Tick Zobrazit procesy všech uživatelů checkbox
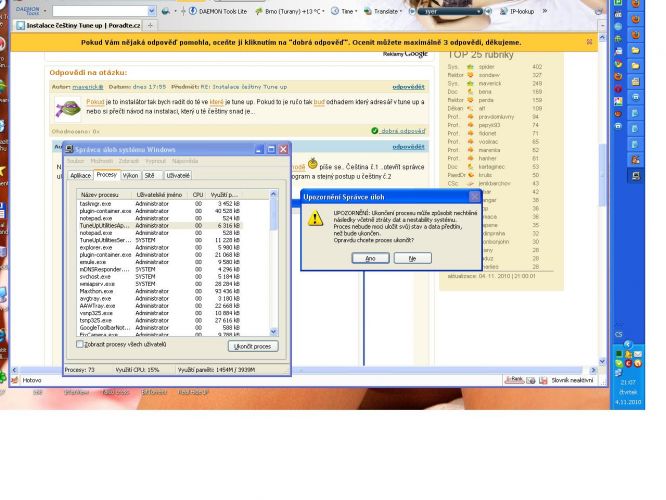Image resolution: width=666 pixels, height=500 pixels. (79, 344)
